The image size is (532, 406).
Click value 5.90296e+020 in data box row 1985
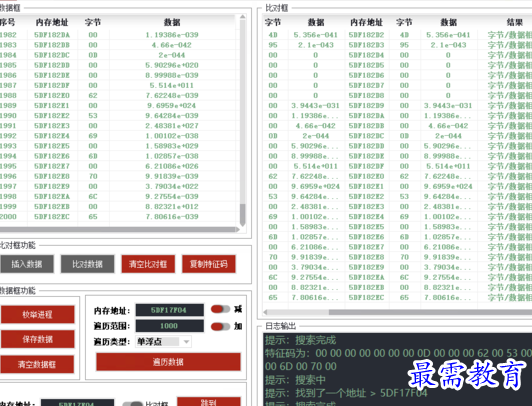click(x=172, y=65)
